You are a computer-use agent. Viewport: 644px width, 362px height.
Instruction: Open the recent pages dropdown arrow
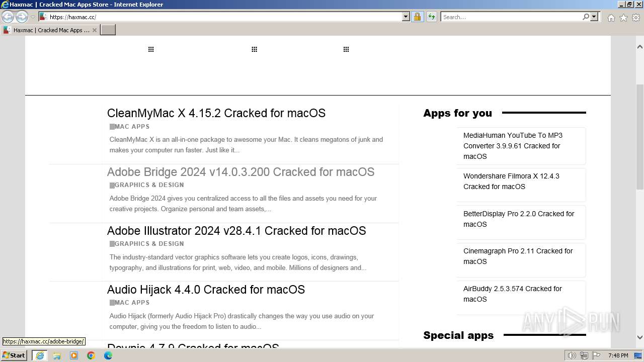coord(33,17)
